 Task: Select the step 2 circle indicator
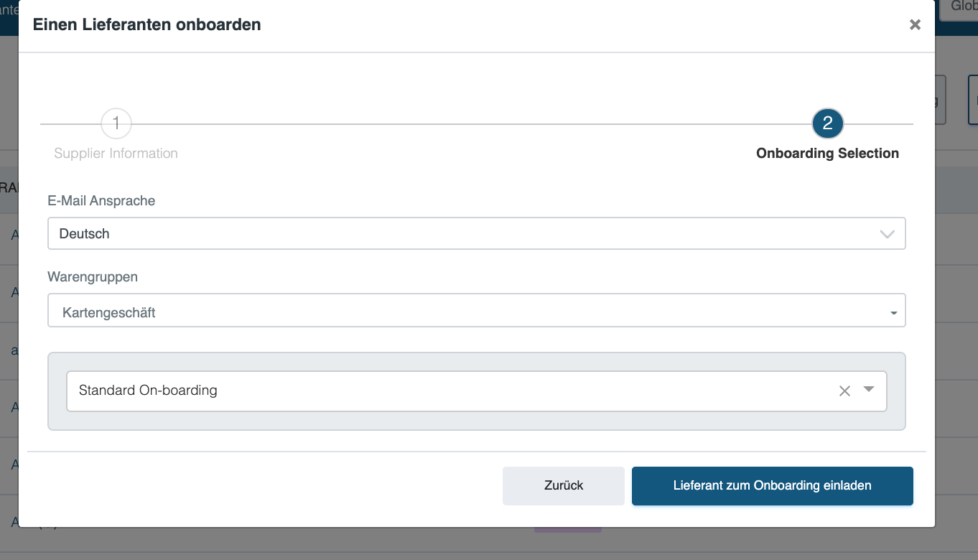pyautogui.click(x=827, y=124)
